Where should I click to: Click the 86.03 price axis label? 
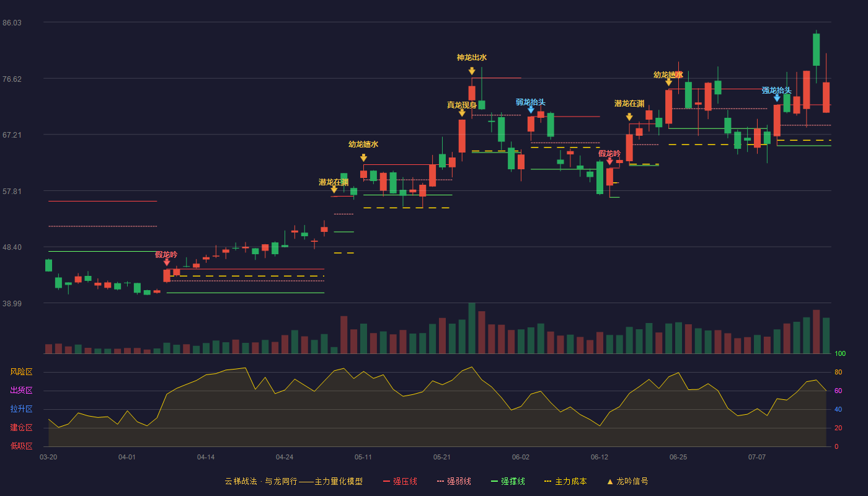click(x=12, y=23)
